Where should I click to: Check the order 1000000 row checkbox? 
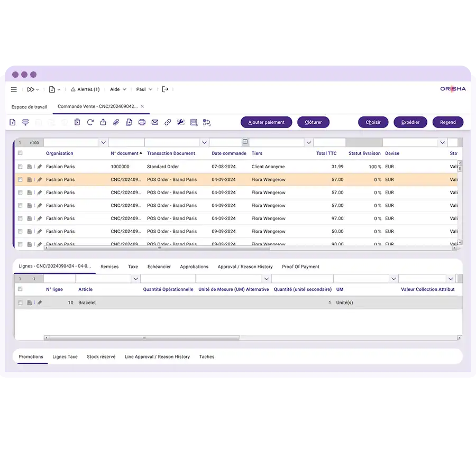click(20, 167)
